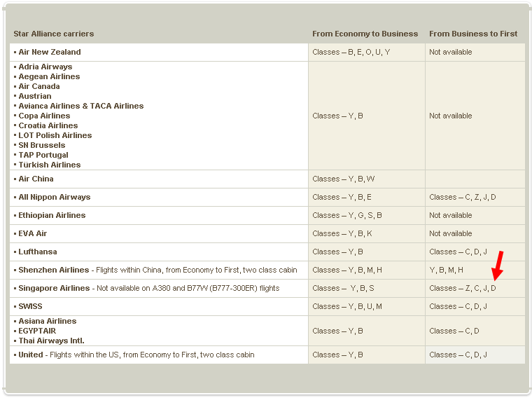532x398 pixels.
Task: Click on Aegean Airlines
Action: click(x=49, y=76)
